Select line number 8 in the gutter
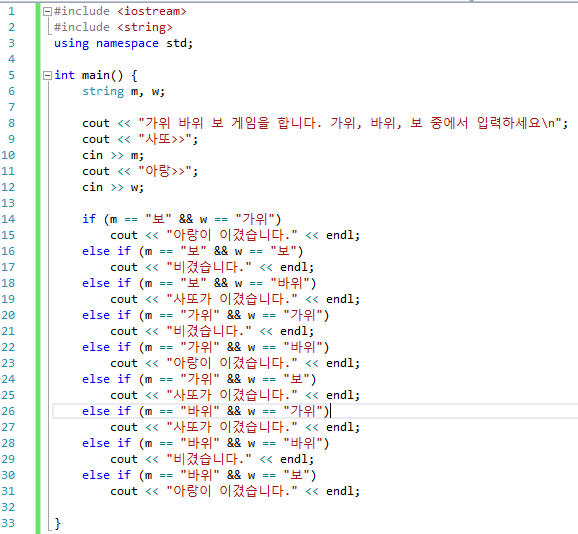This screenshot has height=534, width=578. 11,123
